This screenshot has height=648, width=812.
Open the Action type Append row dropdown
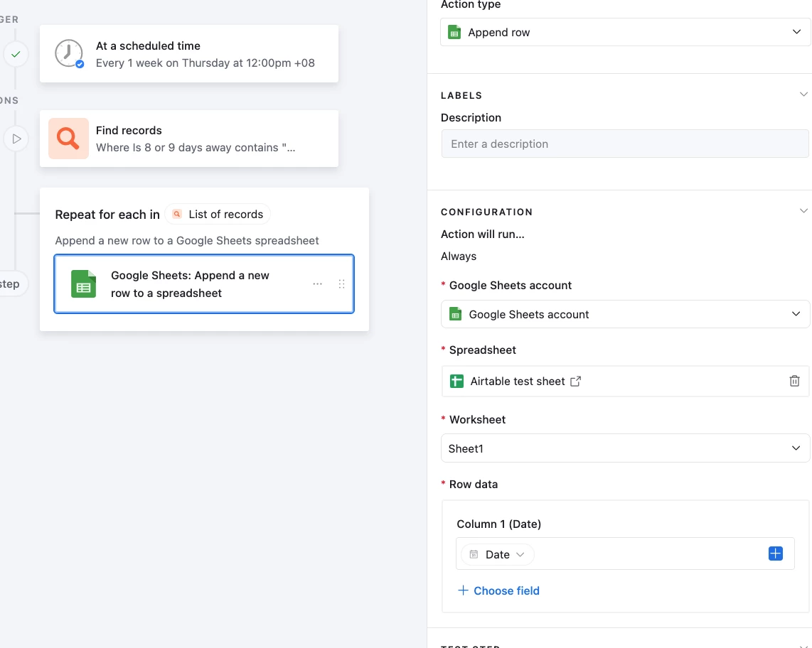tap(624, 32)
